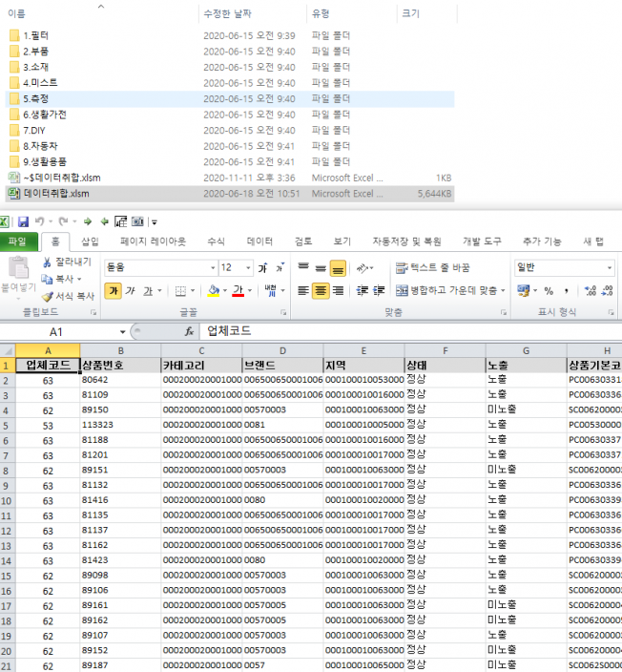Click the underline formatting icon

pos(149,290)
